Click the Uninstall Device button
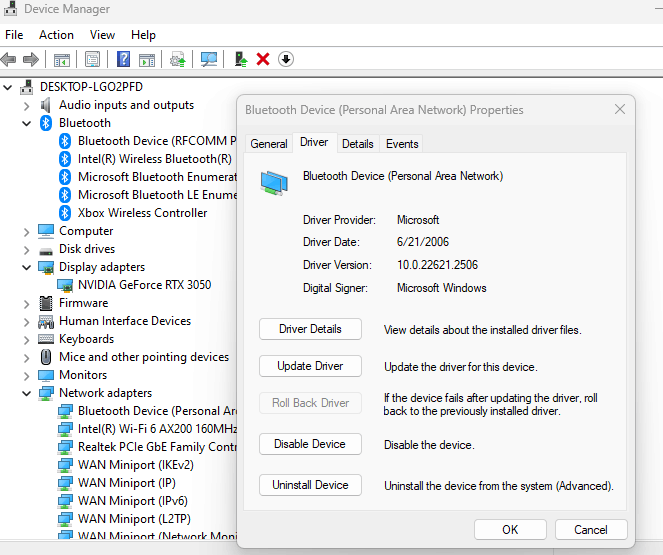Image resolution: width=663 pixels, height=555 pixels. click(310, 485)
